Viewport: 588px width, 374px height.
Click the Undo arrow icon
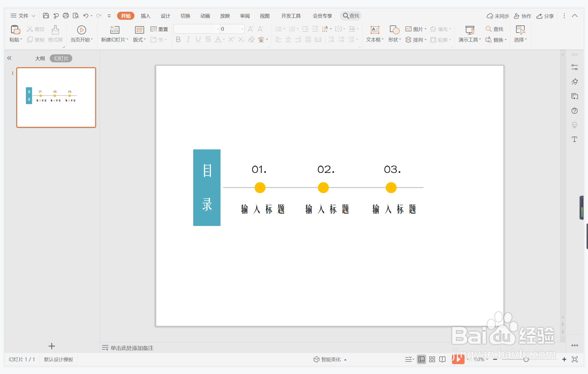(86, 16)
